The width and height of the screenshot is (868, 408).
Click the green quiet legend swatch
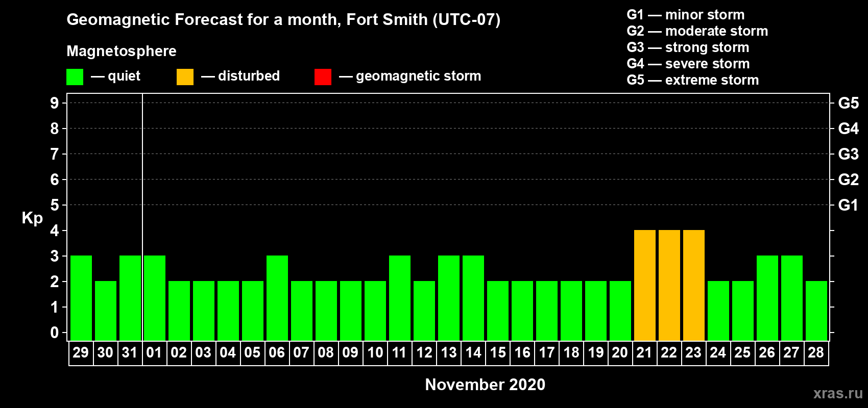pos(75,77)
